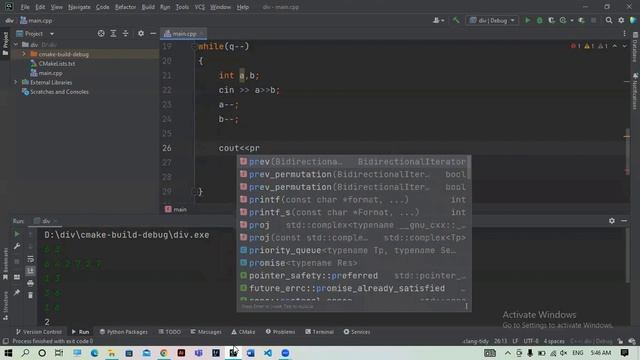
Task: Open the Services tool window
Action: [357, 332]
